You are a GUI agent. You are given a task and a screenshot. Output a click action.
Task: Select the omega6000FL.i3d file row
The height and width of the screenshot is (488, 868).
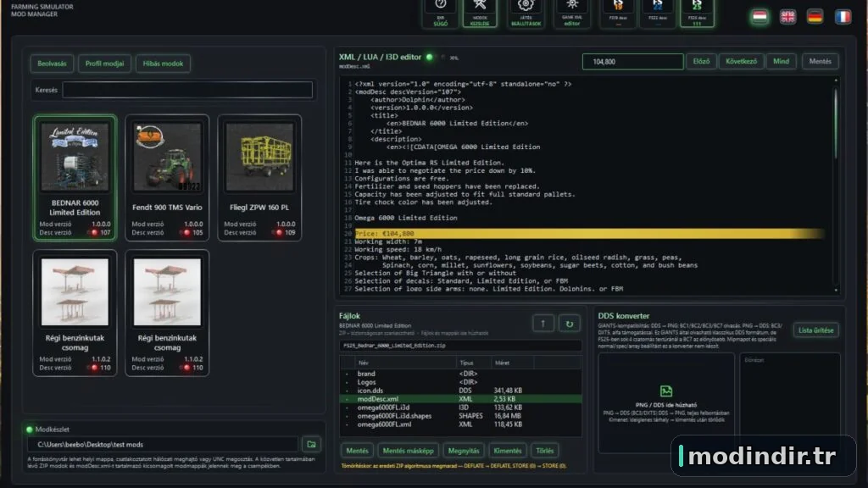pyautogui.click(x=460, y=408)
